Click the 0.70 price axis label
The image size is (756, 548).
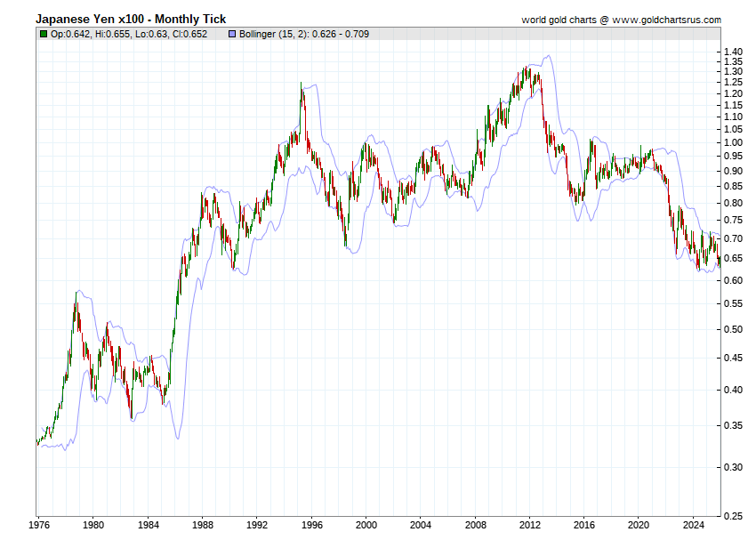[733, 238]
